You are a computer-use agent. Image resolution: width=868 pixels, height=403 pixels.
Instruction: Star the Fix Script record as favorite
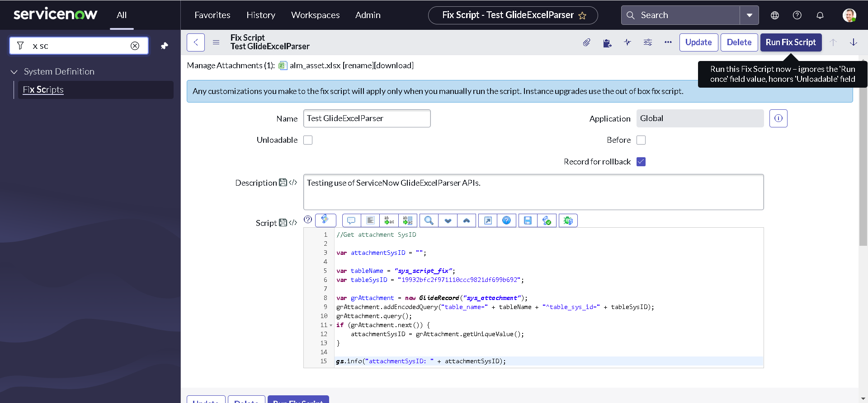point(582,16)
